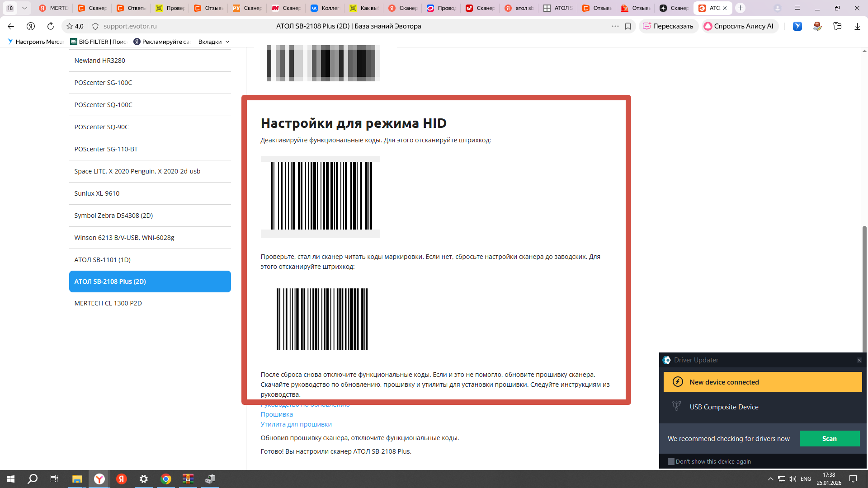Select POScenter SQ-100C in the sidebar
The width and height of the screenshot is (868, 488).
coord(150,105)
